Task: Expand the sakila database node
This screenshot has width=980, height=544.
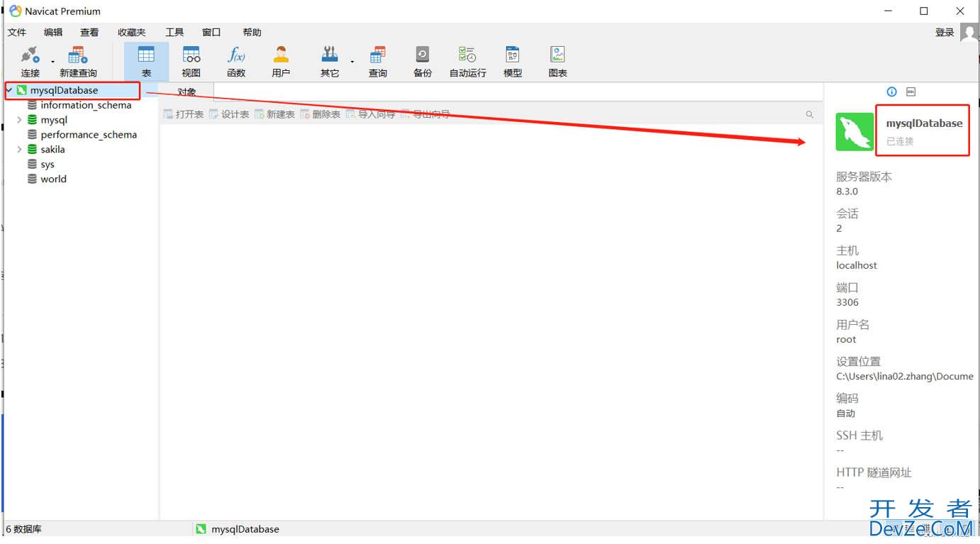Action: pos(19,150)
